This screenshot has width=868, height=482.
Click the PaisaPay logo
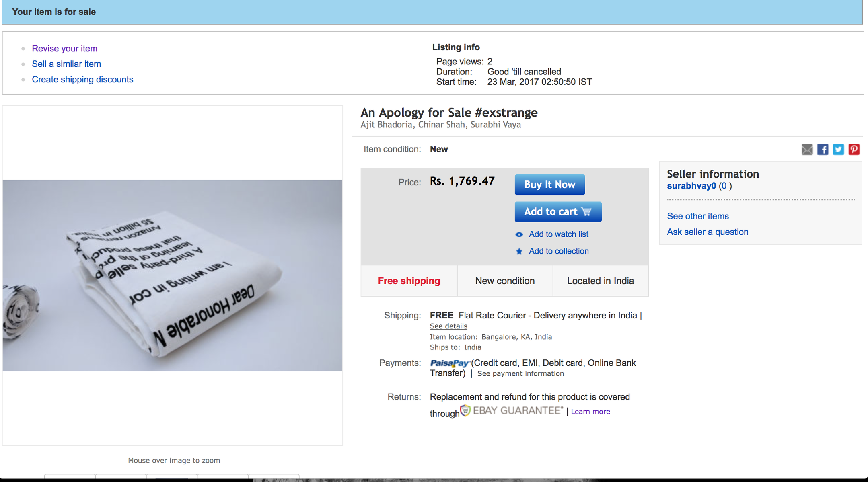pyautogui.click(x=449, y=363)
